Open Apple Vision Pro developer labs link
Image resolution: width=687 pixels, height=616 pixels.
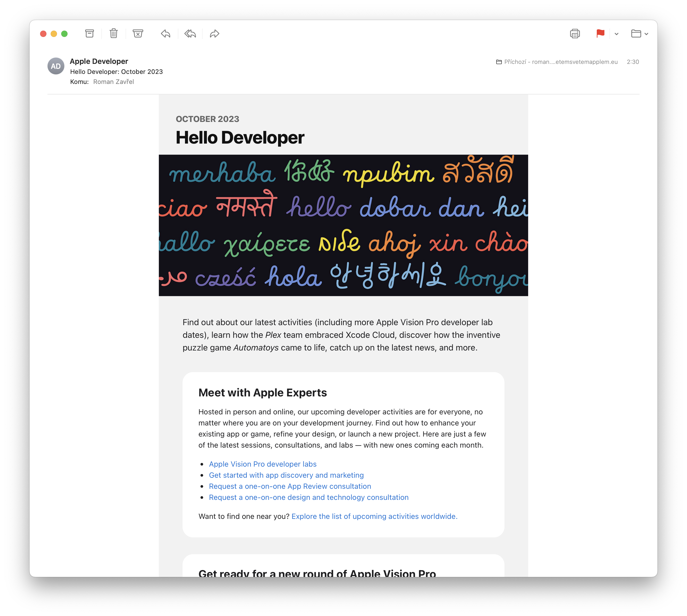(x=263, y=464)
